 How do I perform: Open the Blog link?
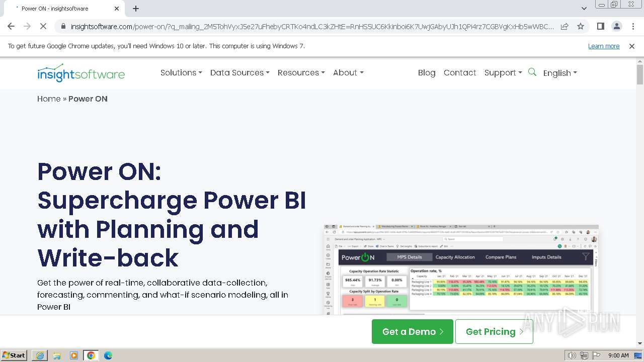427,72
